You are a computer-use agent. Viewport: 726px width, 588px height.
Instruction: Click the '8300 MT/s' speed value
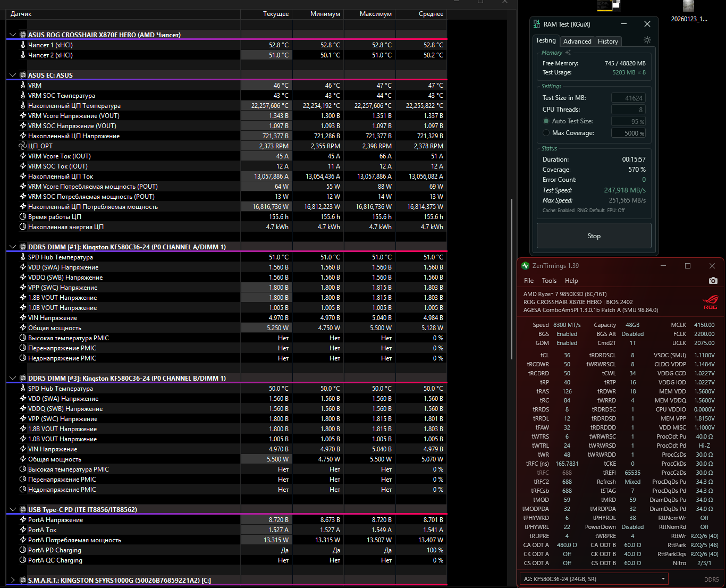[x=567, y=325]
